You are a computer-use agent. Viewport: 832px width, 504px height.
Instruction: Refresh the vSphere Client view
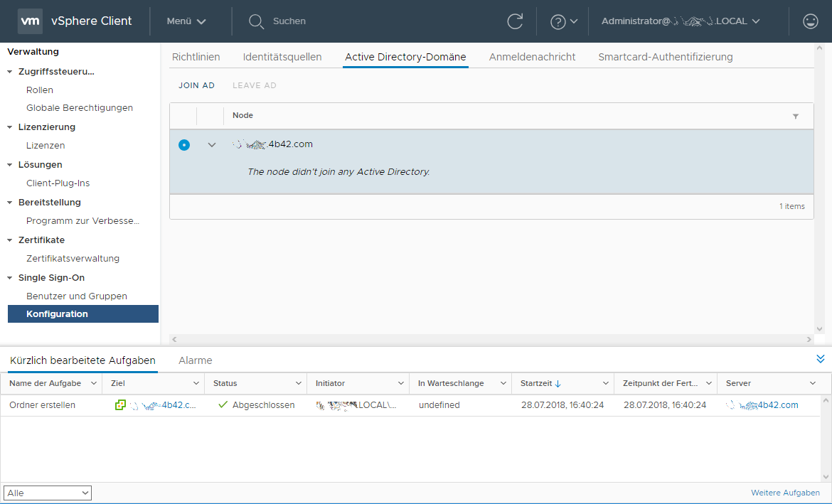[x=515, y=21]
